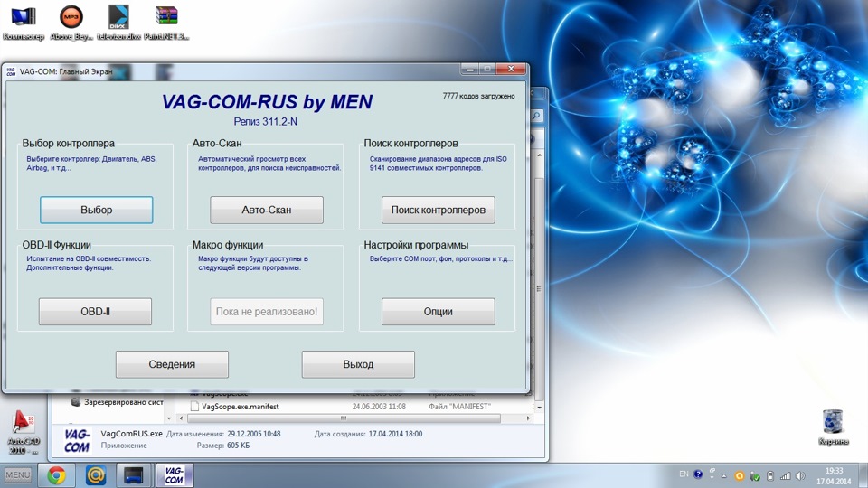Click the removable device tray icon
868x488 pixels.
(x=770, y=476)
